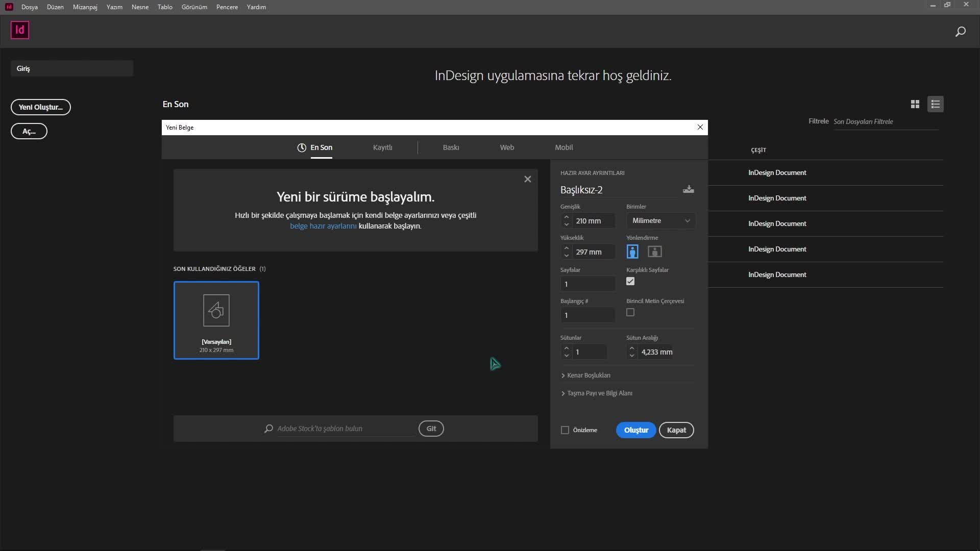Click the Genişlik 210 mm field
The image size is (980, 551).
[594, 221]
